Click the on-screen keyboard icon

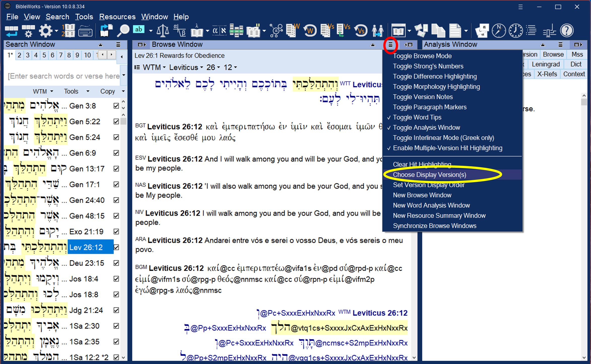click(x=85, y=31)
